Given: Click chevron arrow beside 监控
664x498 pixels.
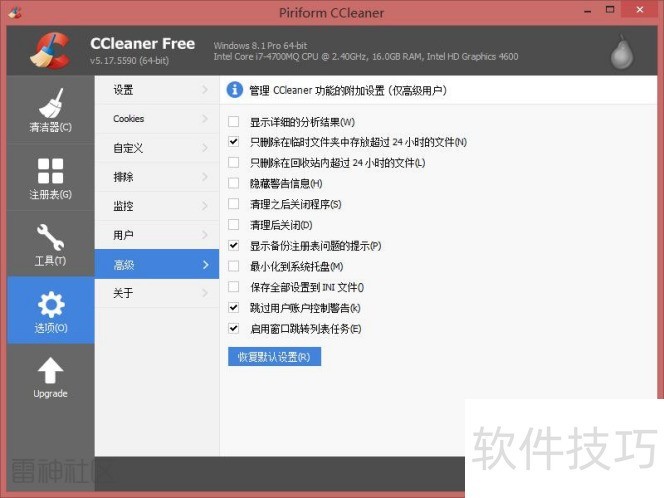Looking at the screenshot, I should tap(205, 206).
